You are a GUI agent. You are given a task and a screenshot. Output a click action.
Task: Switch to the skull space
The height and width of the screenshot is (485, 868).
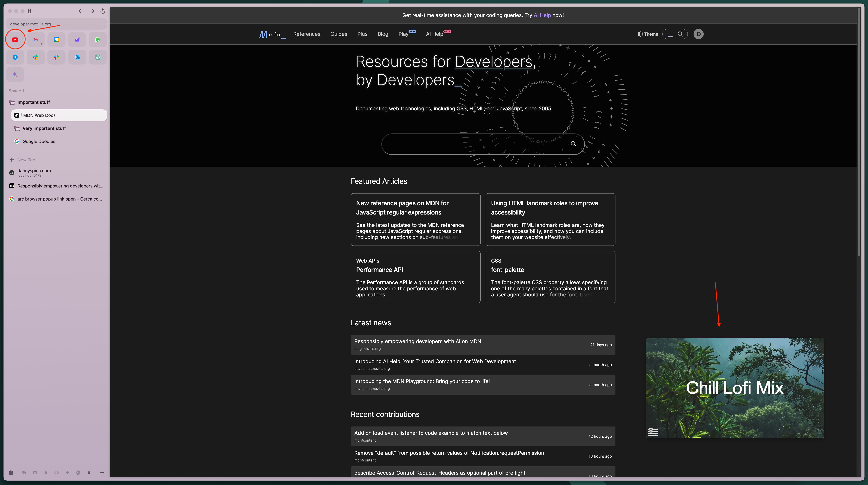(x=78, y=473)
